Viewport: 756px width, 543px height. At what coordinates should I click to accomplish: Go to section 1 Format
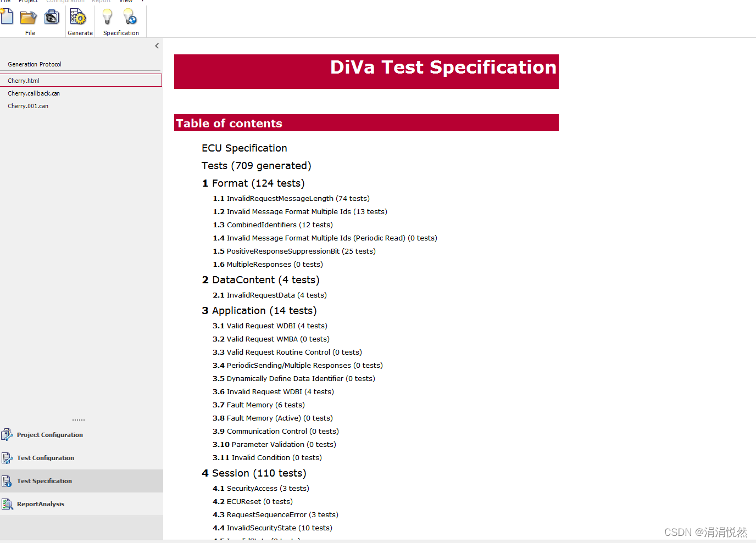pos(253,183)
